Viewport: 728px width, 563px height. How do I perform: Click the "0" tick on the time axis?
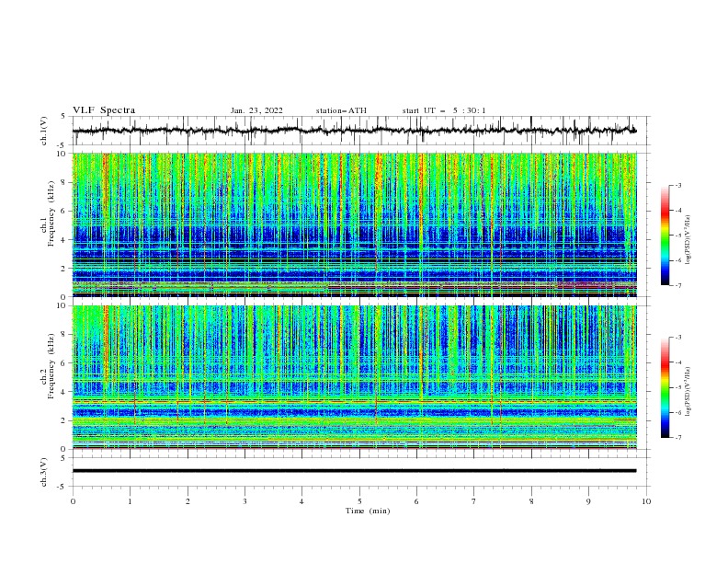coord(73,501)
